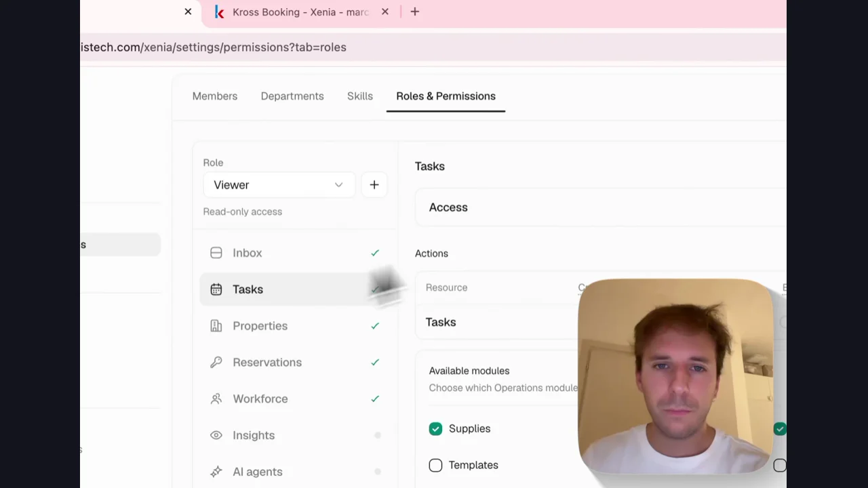Screen dimensions: 868x488
Task: Click the Kross Booking tab favicon
Action: point(219,12)
